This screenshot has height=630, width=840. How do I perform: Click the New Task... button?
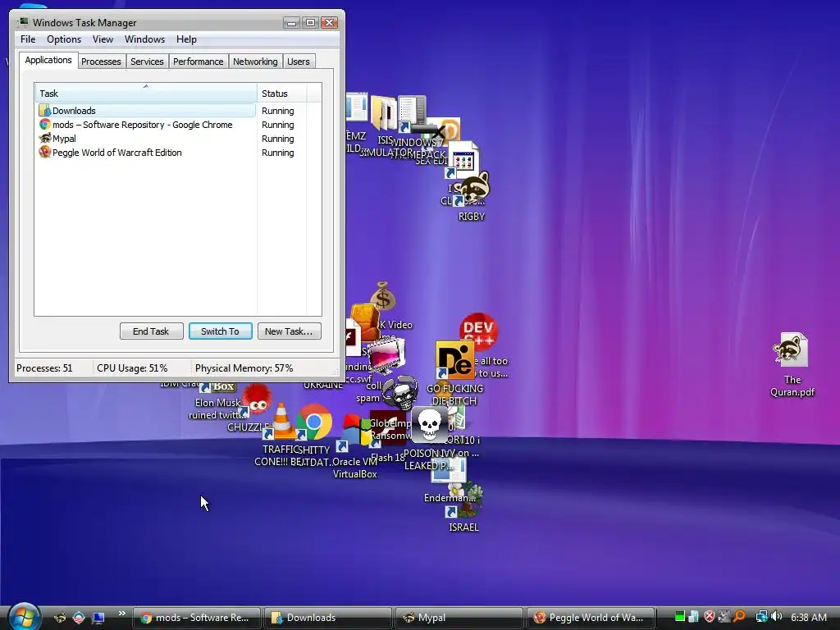pos(289,331)
